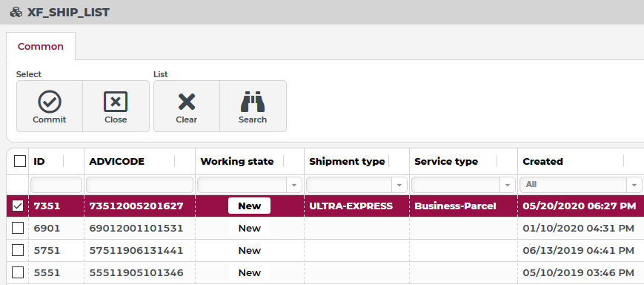
Task: Expand the Created filter dropdown arrow
Action: point(634,185)
